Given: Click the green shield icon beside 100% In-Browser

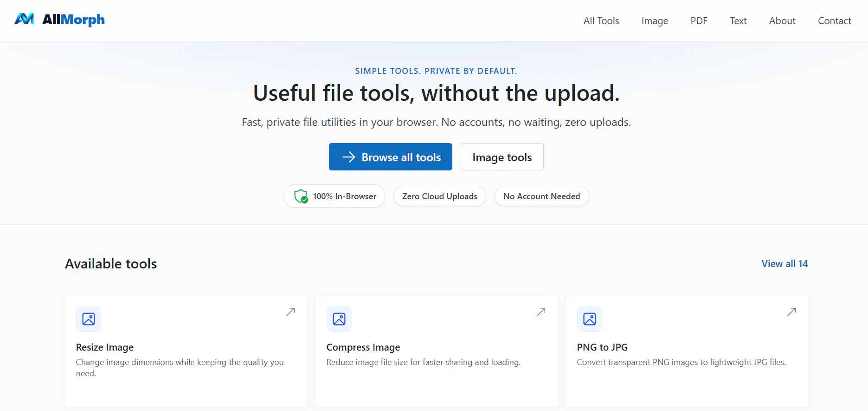Looking at the screenshot, I should click(301, 196).
